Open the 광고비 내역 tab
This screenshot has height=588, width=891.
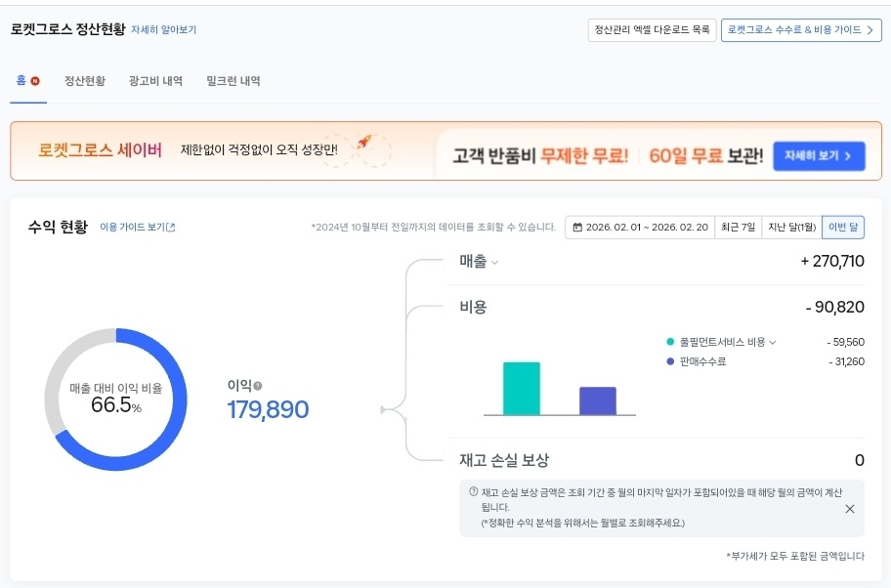coord(155,81)
